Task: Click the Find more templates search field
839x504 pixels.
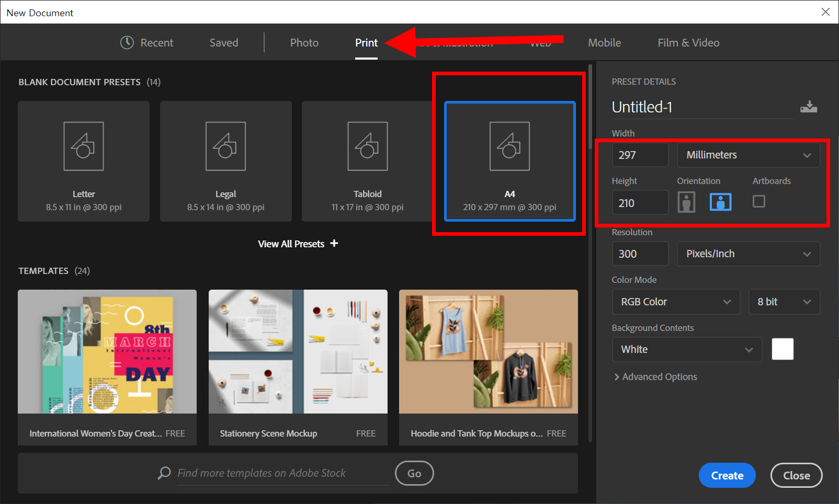Action: [283, 473]
